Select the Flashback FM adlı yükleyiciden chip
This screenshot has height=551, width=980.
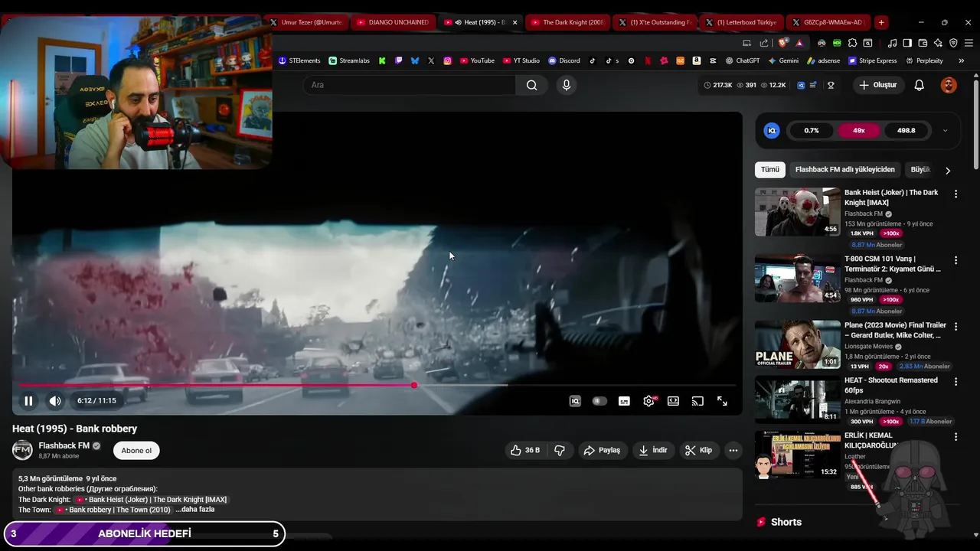844,170
